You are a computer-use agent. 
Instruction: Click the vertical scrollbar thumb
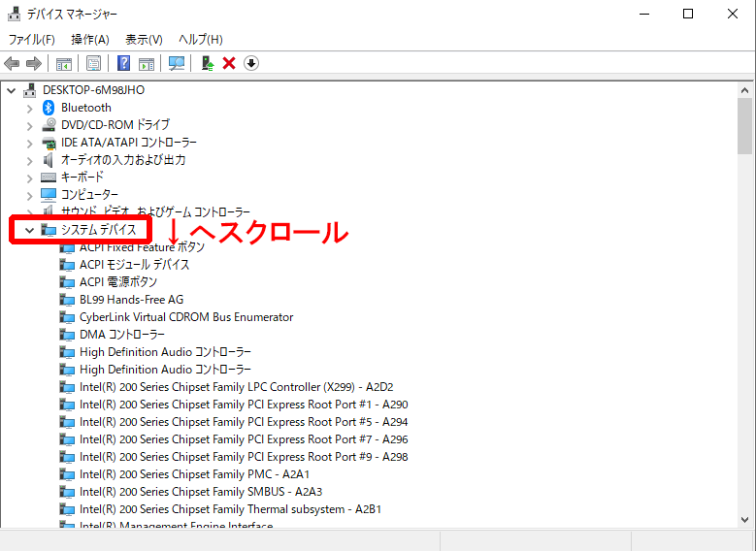pos(745,126)
